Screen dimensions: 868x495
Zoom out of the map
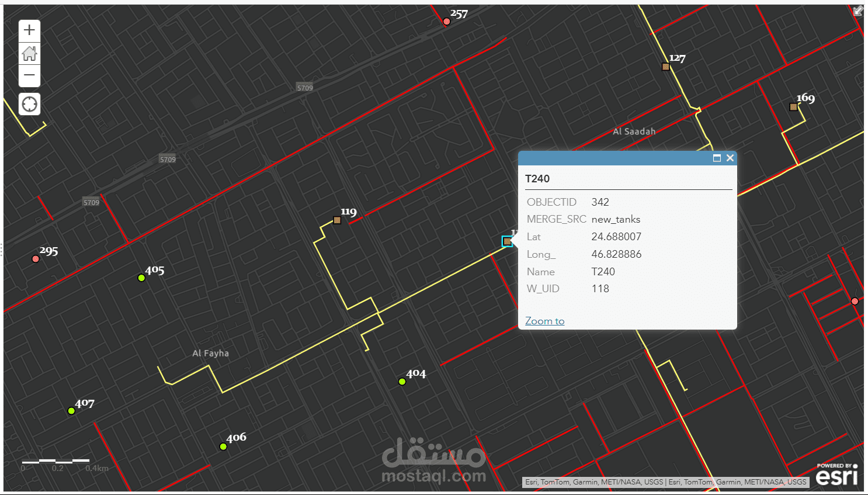point(29,75)
